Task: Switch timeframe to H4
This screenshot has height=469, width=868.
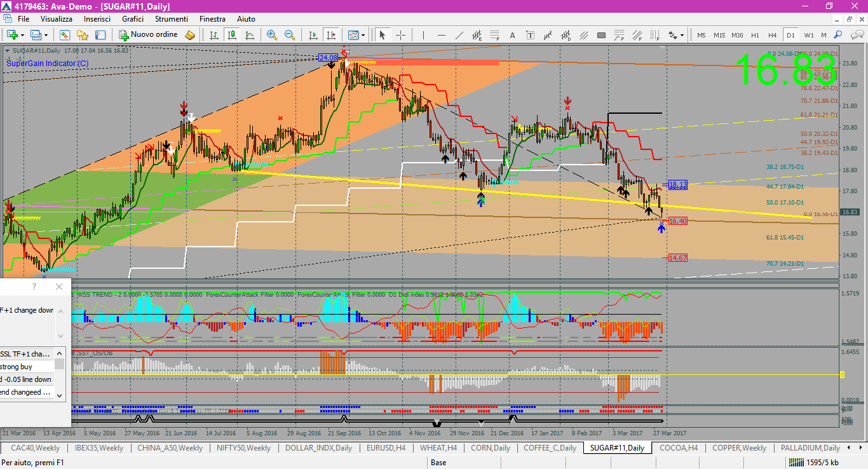Action: pyautogui.click(x=772, y=35)
